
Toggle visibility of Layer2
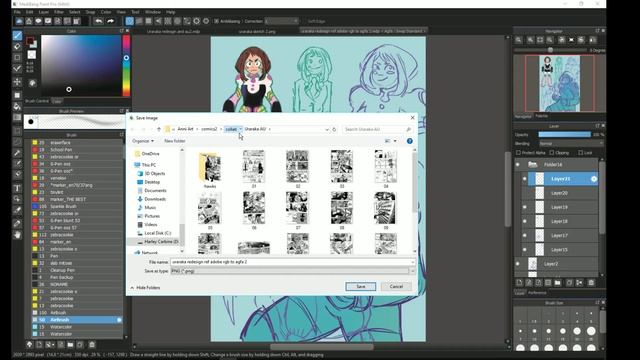point(518,264)
